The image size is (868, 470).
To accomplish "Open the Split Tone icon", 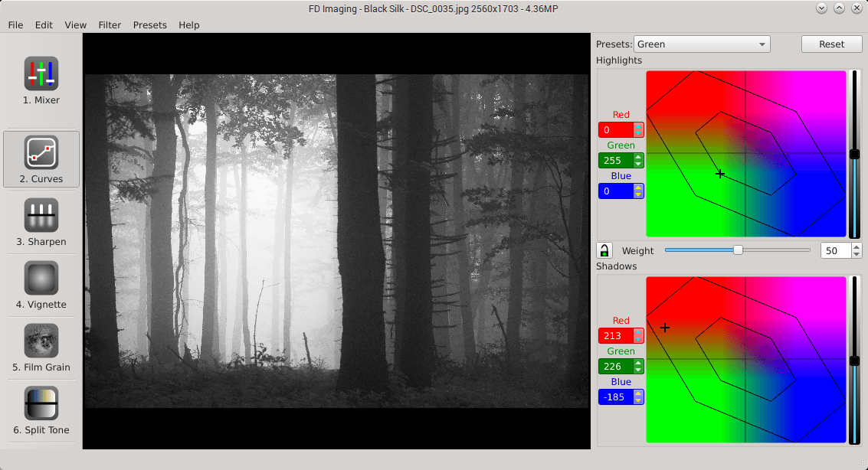I will coord(41,403).
